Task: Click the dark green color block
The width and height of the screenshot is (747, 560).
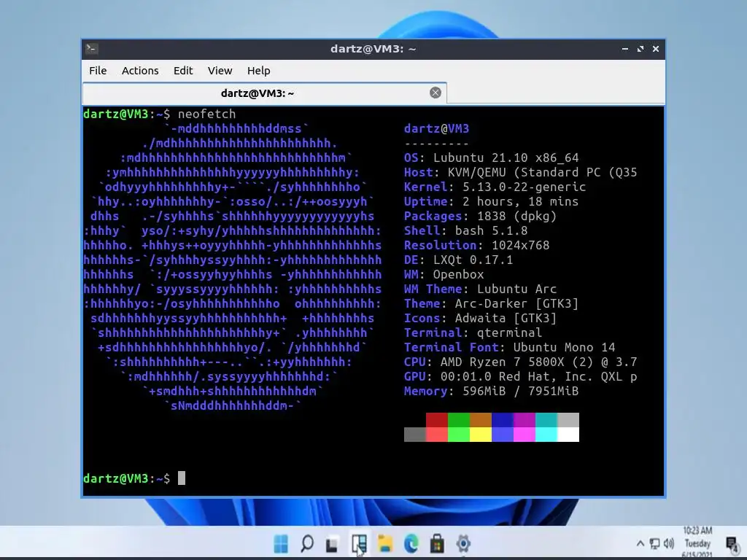Action: coord(459,420)
